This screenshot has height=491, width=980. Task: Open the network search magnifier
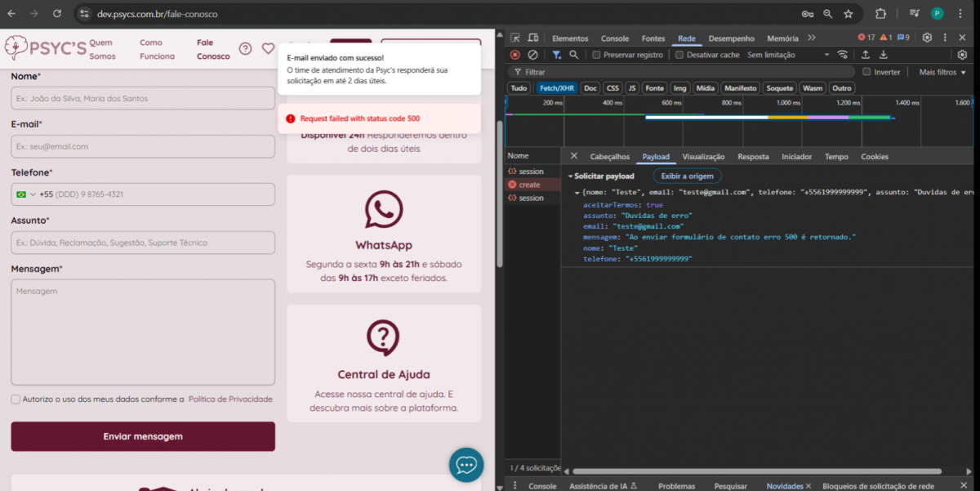tap(574, 55)
